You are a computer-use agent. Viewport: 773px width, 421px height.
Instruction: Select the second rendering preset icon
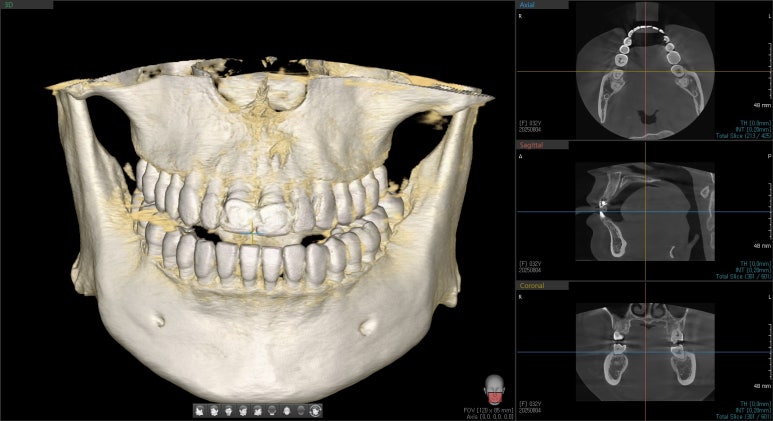click(x=213, y=410)
